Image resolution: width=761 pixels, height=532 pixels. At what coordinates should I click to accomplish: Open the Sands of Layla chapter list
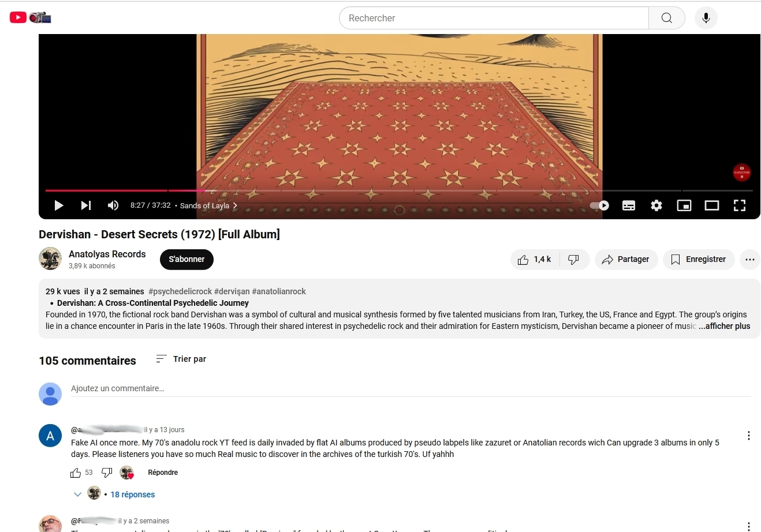click(x=208, y=205)
